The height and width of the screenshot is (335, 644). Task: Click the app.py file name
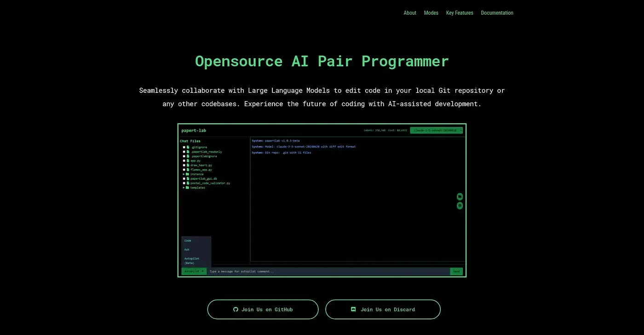(195, 161)
